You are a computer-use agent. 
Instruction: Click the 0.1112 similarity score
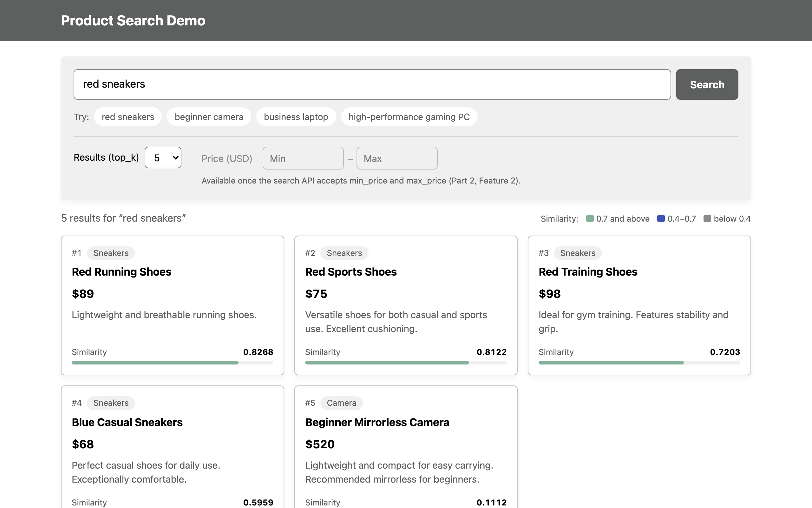point(492,502)
